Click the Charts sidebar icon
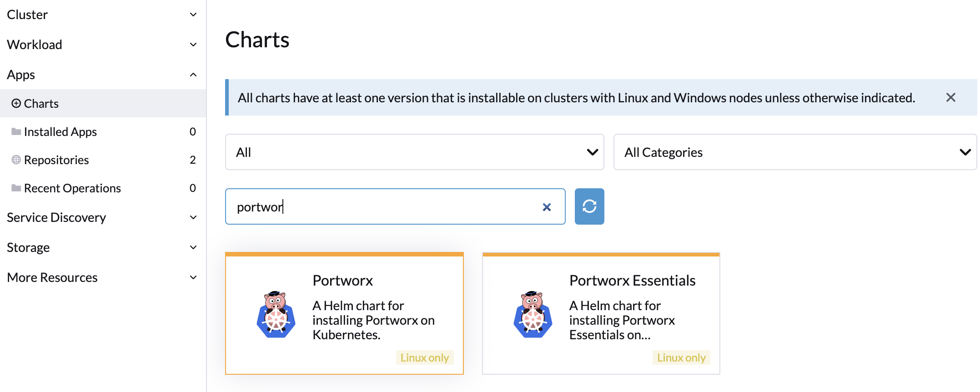This screenshot has height=392, width=980. [x=16, y=103]
